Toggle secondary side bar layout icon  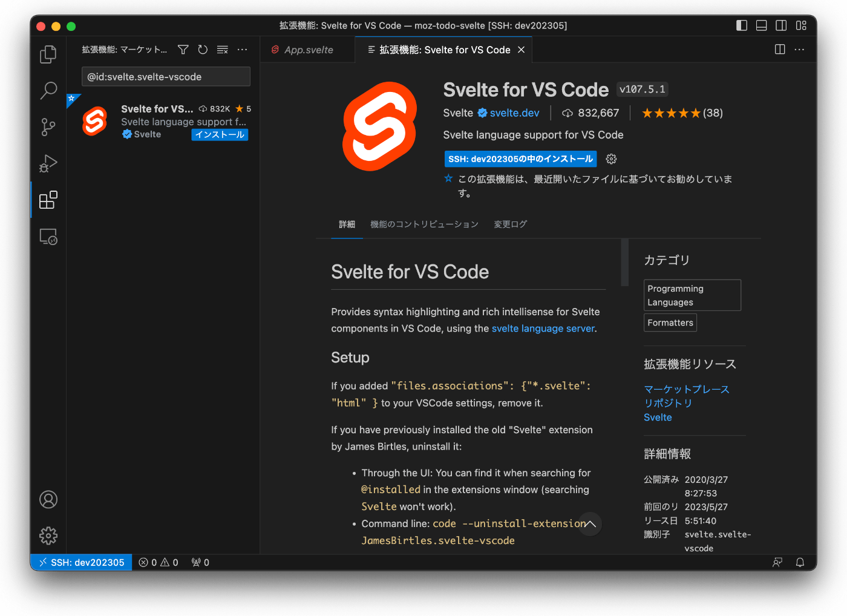[x=781, y=25]
